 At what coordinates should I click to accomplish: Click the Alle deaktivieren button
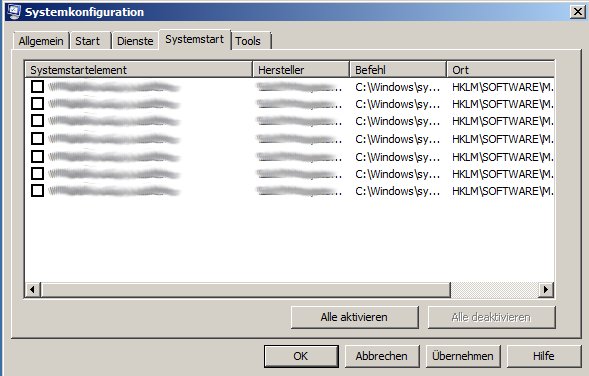[491, 317]
